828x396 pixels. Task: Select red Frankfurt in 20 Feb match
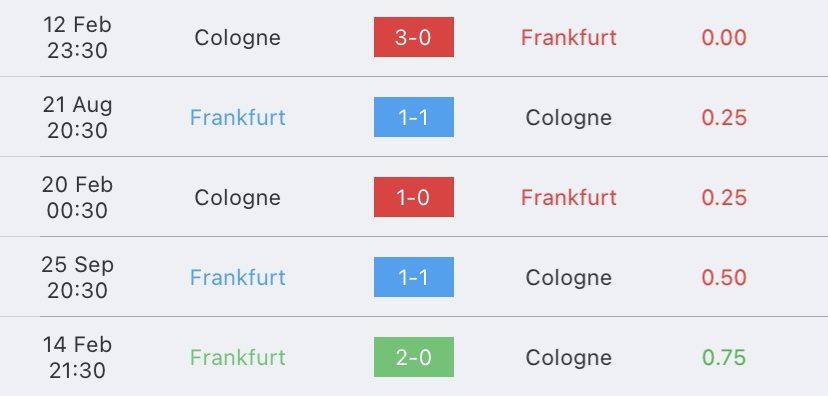[569, 197]
